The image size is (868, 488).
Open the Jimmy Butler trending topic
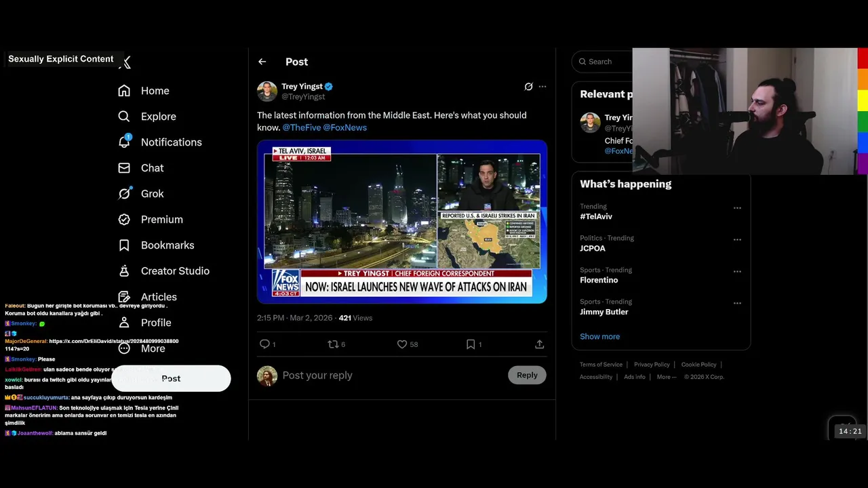tap(604, 312)
